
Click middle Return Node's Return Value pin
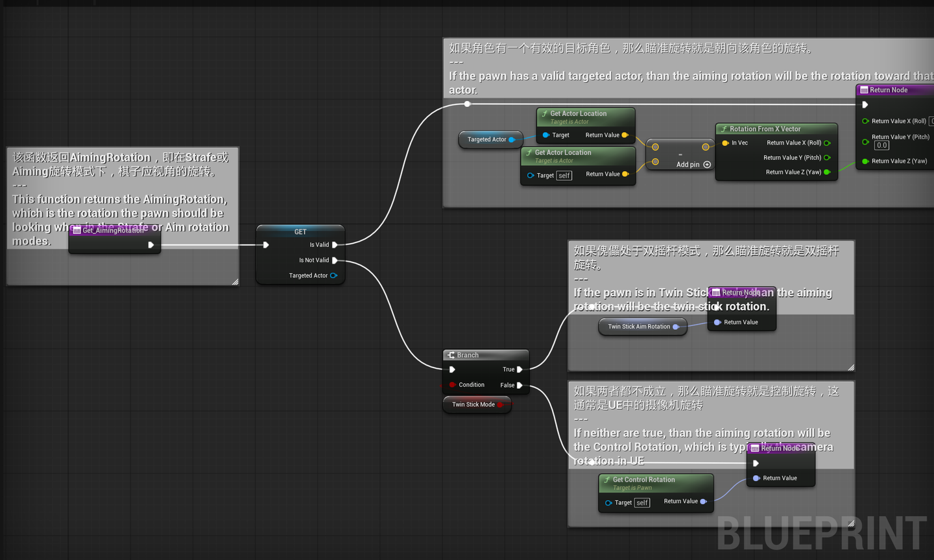tap(717, 322)
